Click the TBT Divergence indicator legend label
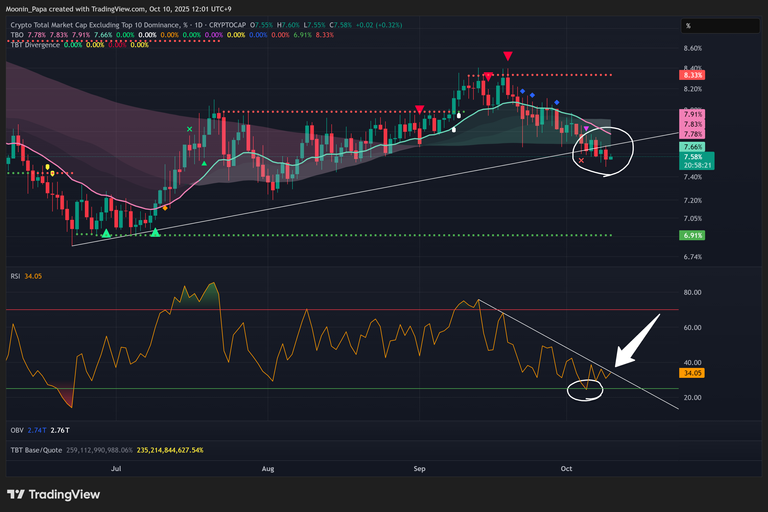 click(34, 45)
